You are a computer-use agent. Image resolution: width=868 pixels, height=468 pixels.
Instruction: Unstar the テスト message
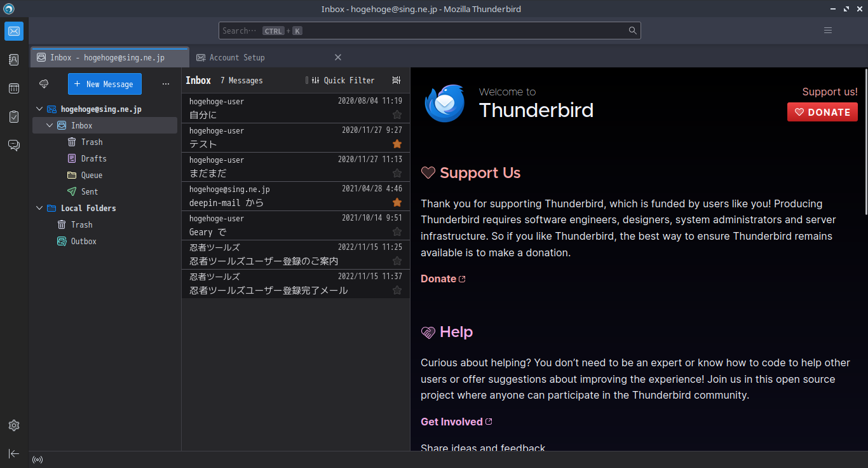[397, 144]
